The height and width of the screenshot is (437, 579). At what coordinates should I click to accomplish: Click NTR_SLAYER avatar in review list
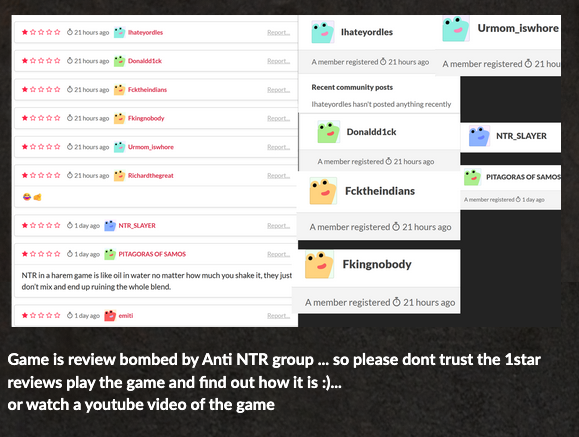tap(110, 225)
